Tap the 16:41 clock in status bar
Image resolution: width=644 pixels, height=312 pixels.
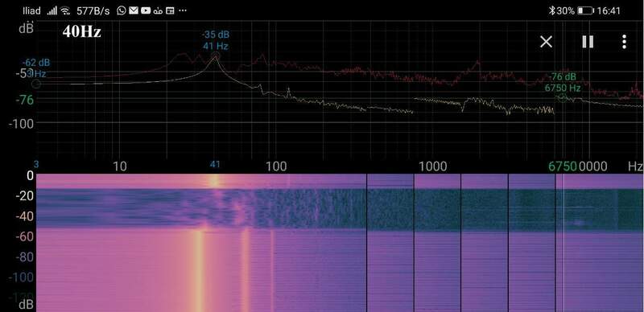pyautogui.click(x=609, y=10)
